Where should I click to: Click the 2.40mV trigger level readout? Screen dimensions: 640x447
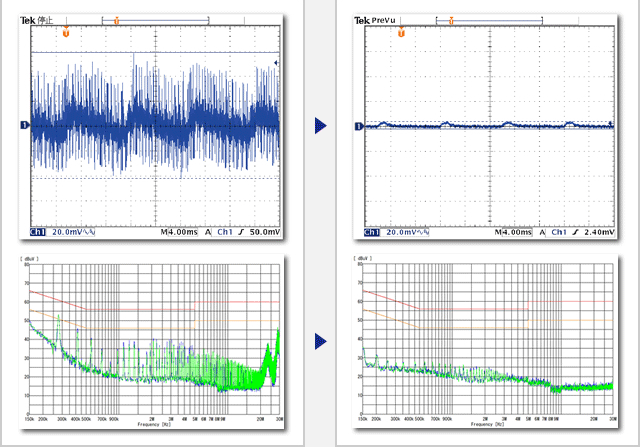click(599, 232)
